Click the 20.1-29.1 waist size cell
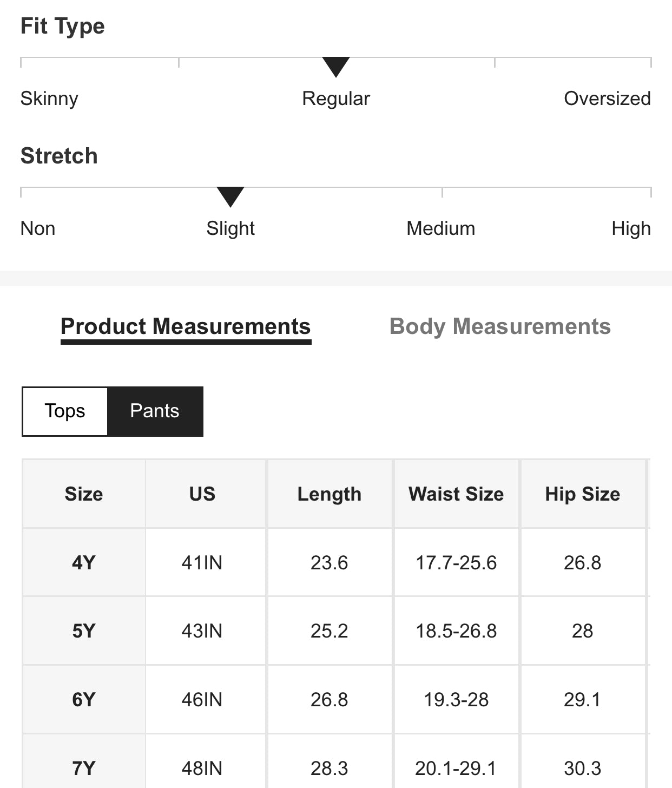The image size is (672, 788). coord(456,768)
